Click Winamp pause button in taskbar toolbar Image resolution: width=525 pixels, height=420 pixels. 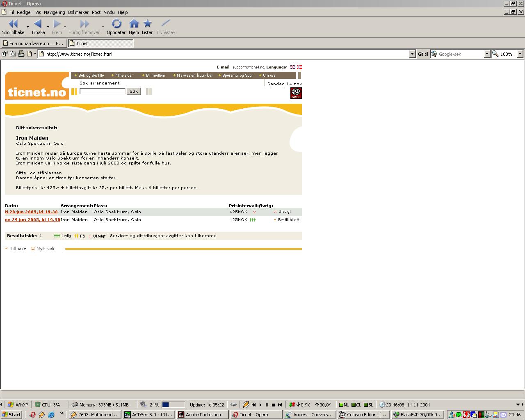[x=267, y=405]
